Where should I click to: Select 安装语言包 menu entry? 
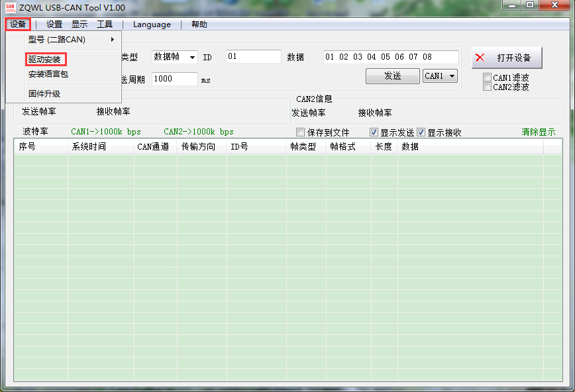[x=48, y=74]
